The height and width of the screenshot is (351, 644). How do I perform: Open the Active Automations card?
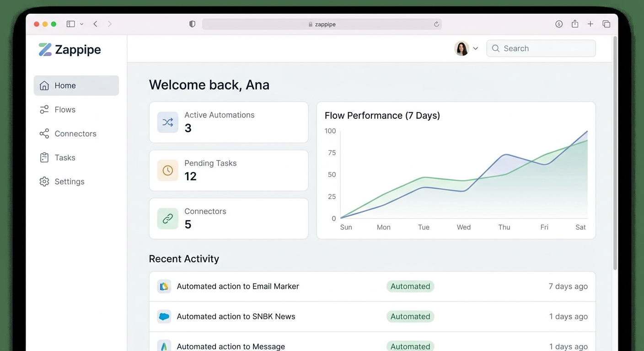click(x=229, y=122)
